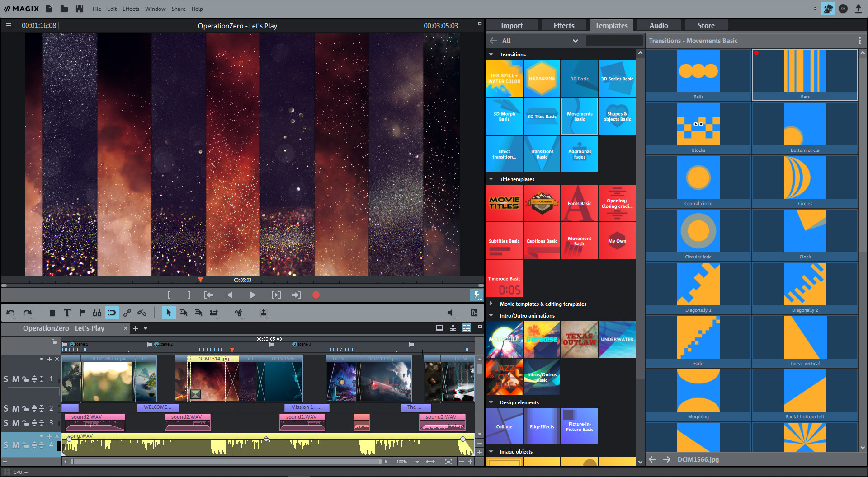
Task: Solo track 1
Action: click(x=6, y=379)
